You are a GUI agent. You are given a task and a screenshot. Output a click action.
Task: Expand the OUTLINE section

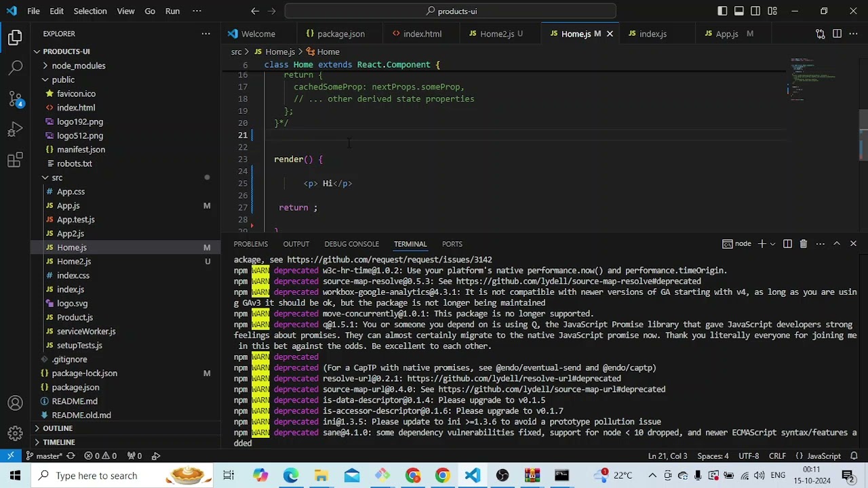(58, 428)
